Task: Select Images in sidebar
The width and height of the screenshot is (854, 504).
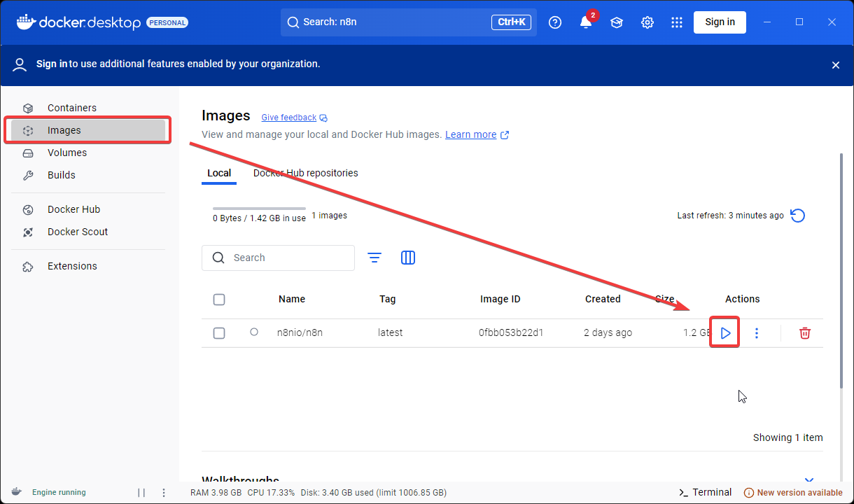Action: 88,130
